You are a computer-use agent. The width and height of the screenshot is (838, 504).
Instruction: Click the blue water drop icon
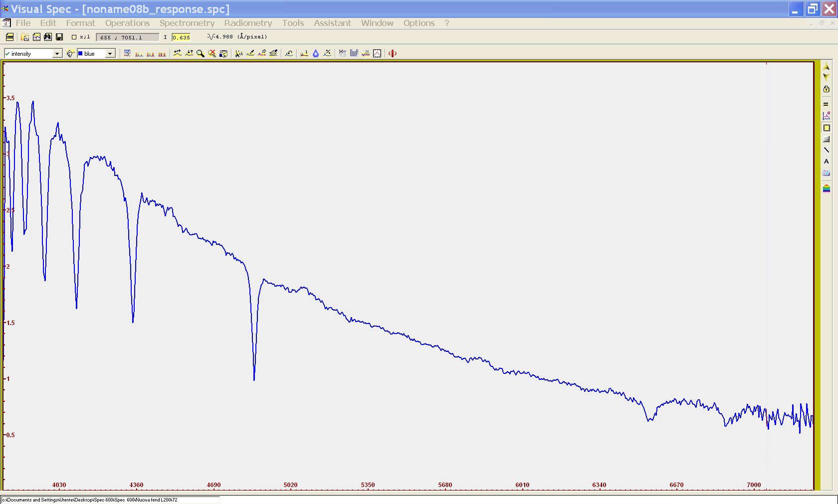pos(316,53)
